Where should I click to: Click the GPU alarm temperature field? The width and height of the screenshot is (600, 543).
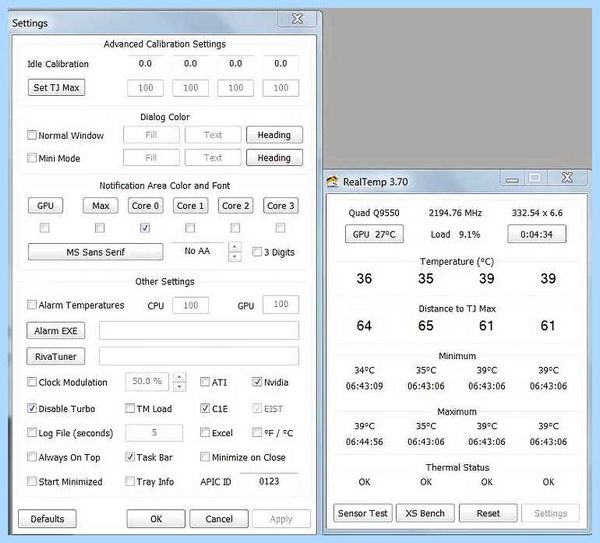coord(281,304)
